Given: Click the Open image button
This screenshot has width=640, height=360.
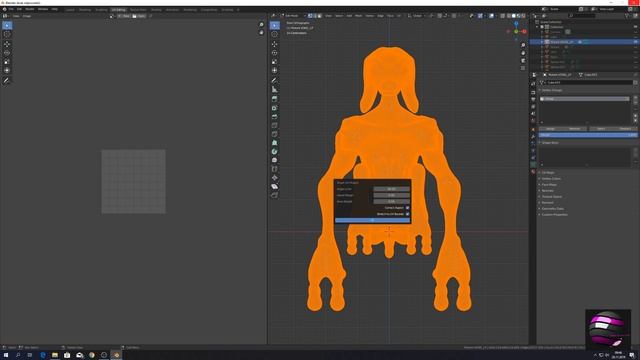Looking at the screenshot, I should [x=139, y=16].
